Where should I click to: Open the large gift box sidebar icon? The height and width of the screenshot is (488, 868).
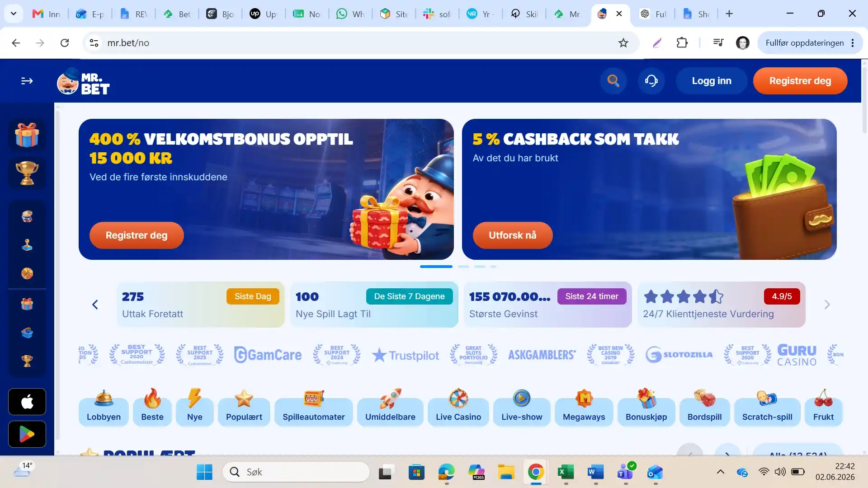click(x=27, y=135)
